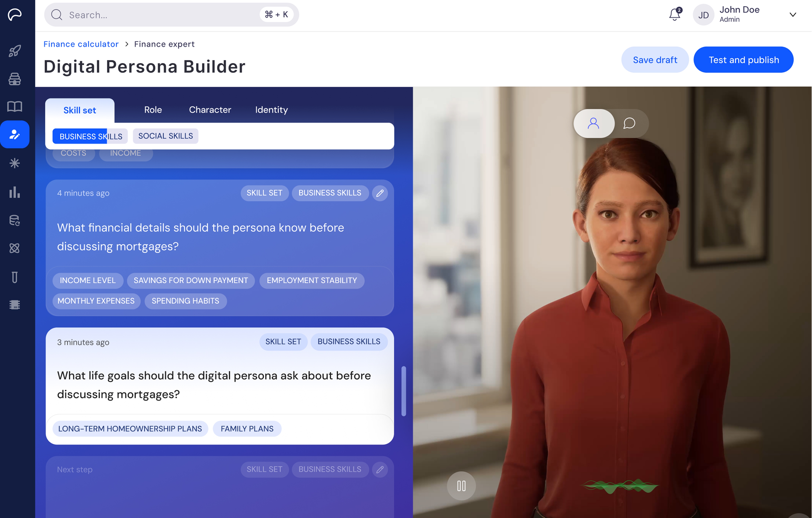
Task: Click the conversation panel scrollbar
Action: 404,391
